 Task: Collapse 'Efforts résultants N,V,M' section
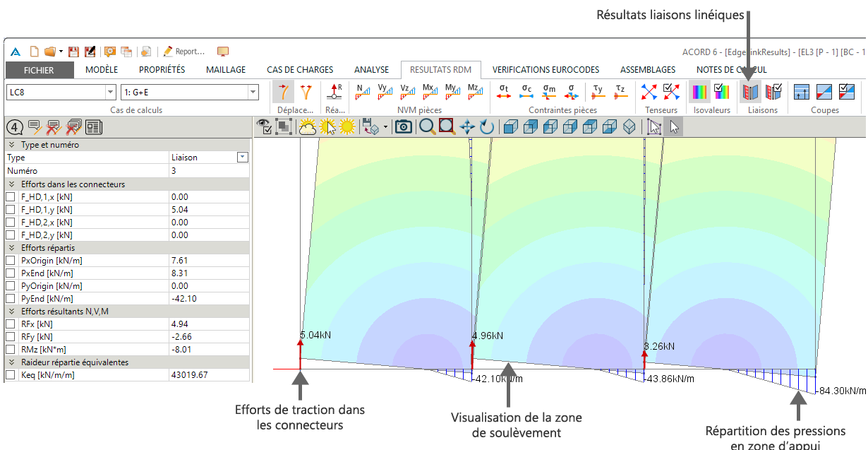[11, 312]
